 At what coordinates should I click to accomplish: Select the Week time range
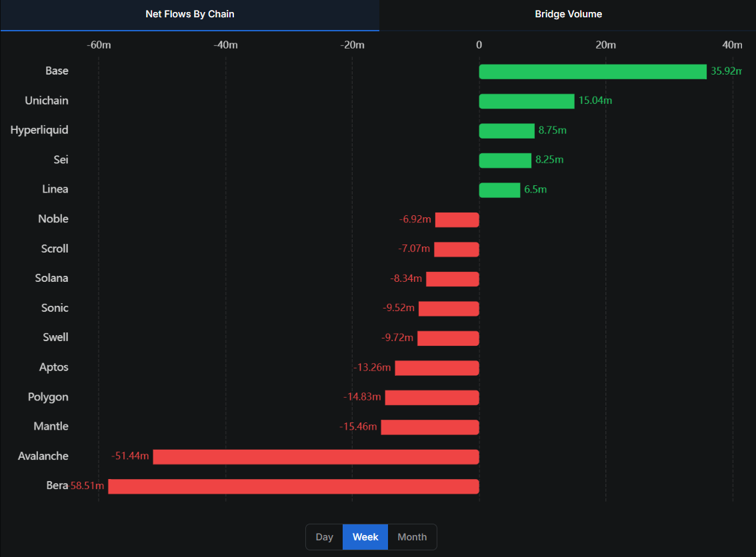(x=365, y=537)
